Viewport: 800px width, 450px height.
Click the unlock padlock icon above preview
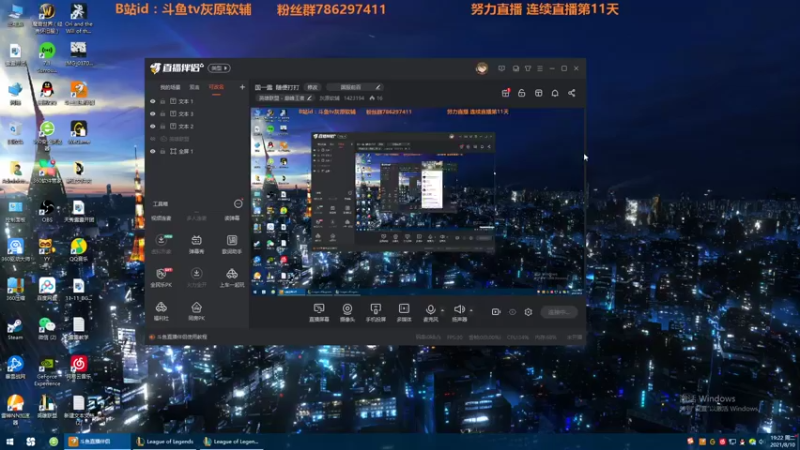[521, 93]
